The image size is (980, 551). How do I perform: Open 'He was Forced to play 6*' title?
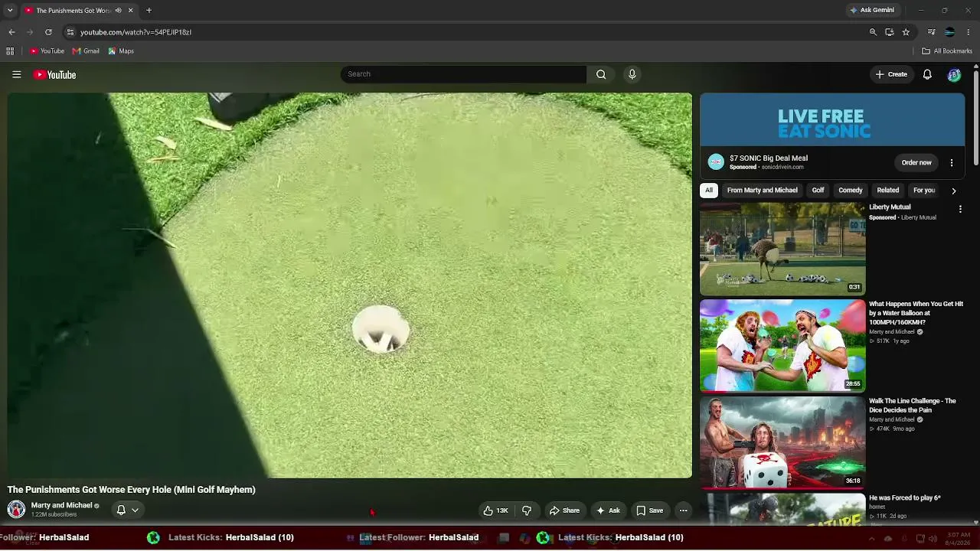[x=905, y=498]
